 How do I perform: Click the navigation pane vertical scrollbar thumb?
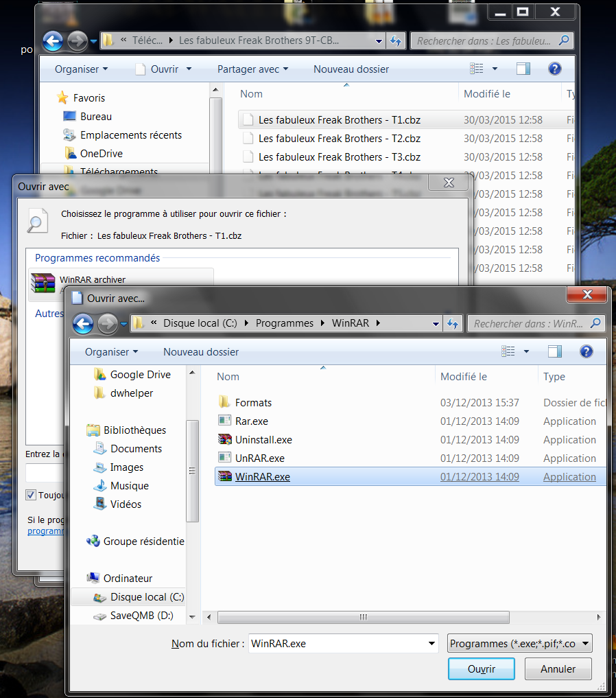click(192, 471)
